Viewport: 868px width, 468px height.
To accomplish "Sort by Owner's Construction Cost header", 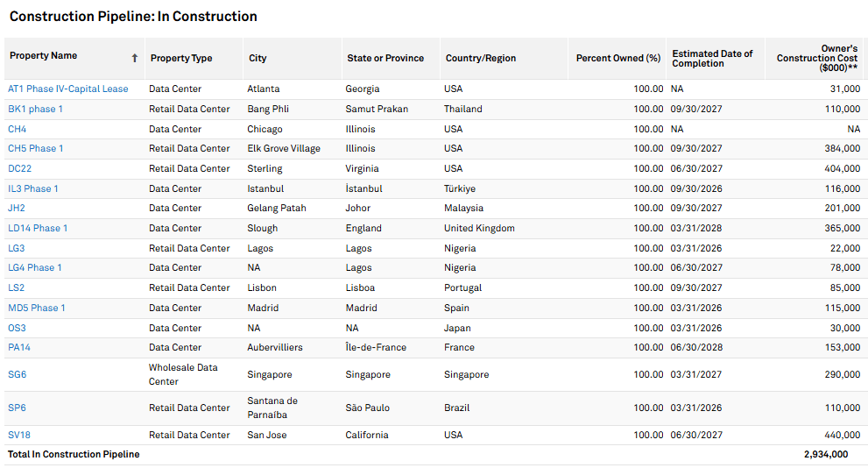I will (x=818, y=58).
